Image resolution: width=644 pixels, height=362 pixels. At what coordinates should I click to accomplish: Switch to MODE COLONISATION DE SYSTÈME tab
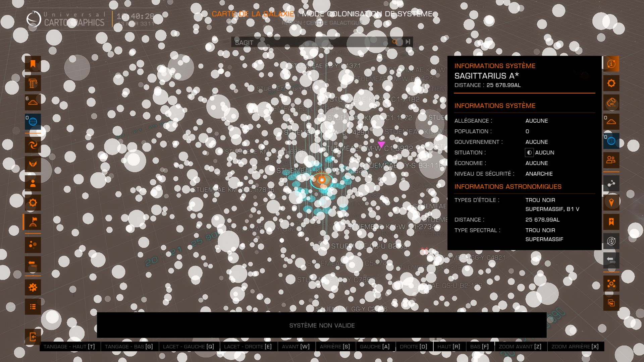pyautogui.click(x=367, y=14)
